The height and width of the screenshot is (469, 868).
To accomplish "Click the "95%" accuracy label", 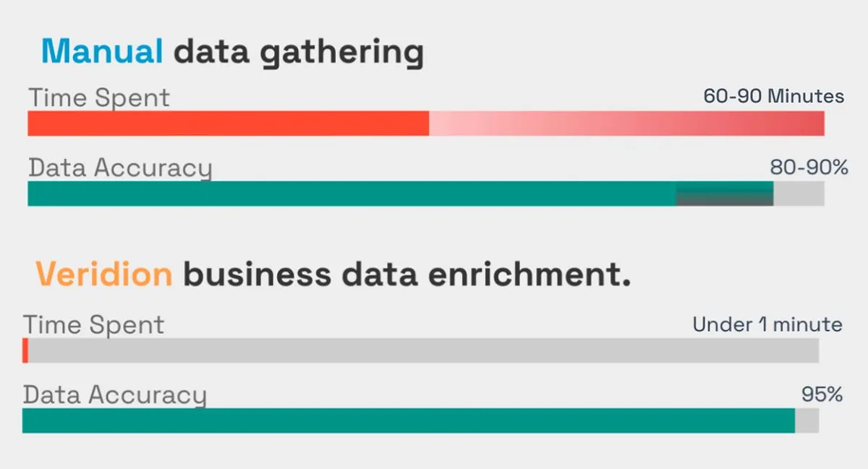I will coord(822,395).
